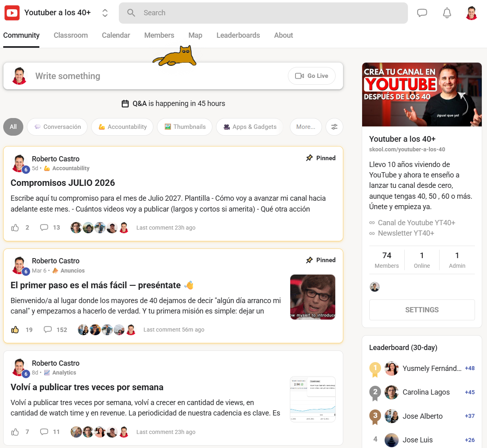Click pin icon on El primer paso post
This screenshot has width=487, height=448.
309,260
